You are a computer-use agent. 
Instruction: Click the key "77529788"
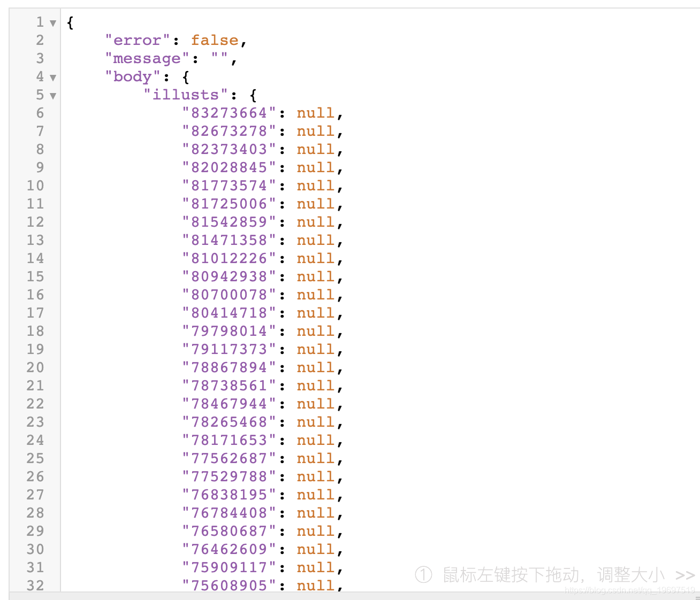(229, 476)
